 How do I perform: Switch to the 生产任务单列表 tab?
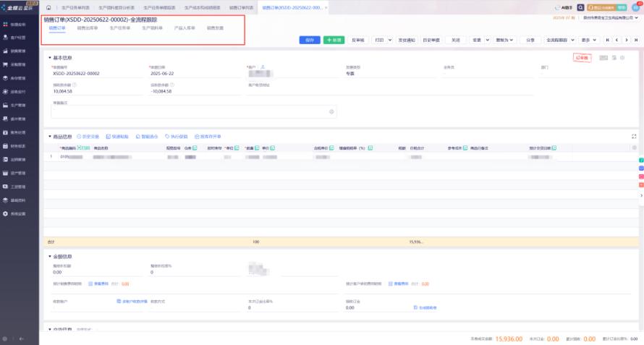(x=75, y=7)
